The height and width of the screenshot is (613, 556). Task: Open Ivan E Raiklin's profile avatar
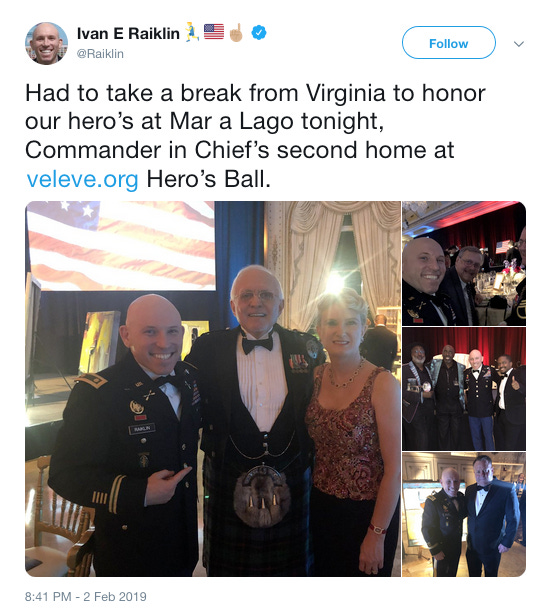(47, 43)
